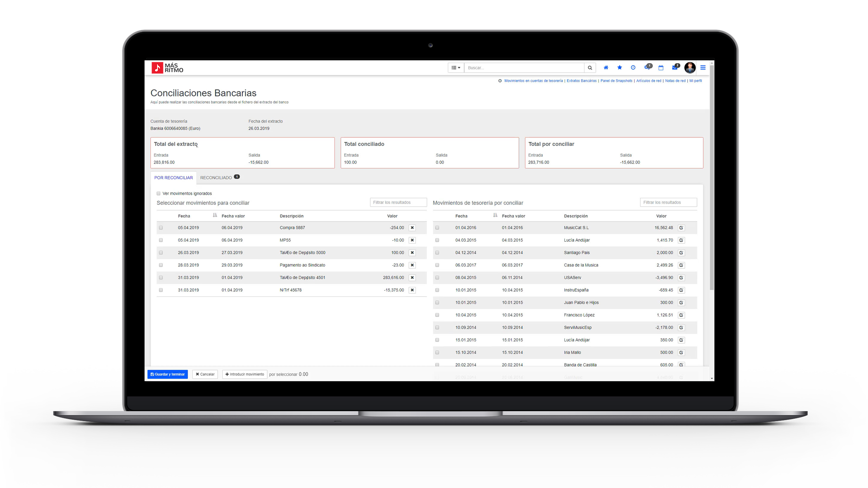Switch to the RECONCILIADO tab
868x488 pixels.
(x=216, y=178)
